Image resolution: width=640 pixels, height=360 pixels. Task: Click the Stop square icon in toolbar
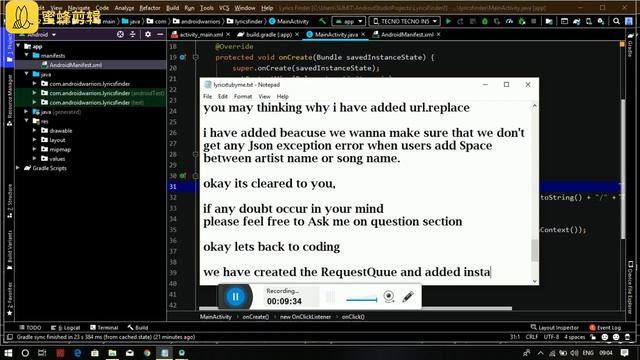tap(533, 21)
